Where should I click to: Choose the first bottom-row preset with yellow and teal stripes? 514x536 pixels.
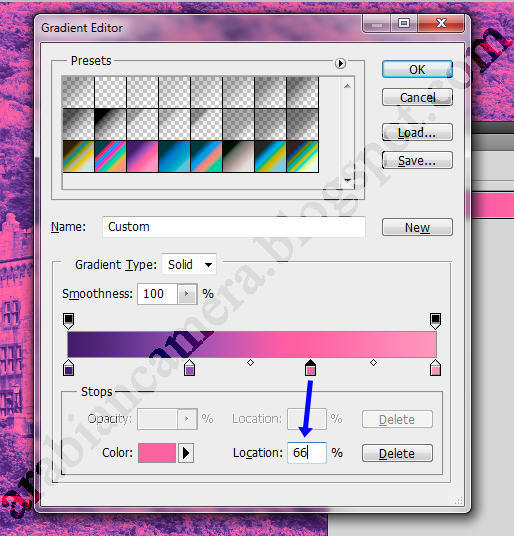tap(78, 157)
